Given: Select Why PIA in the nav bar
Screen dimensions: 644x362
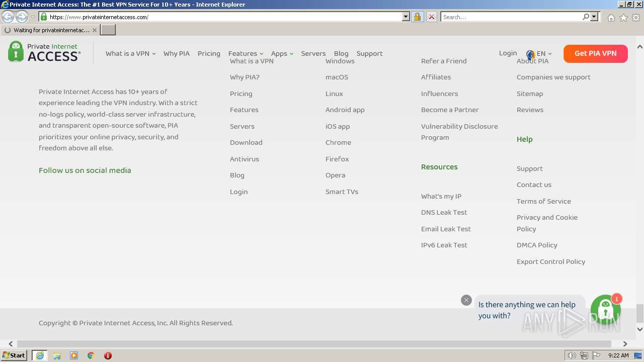Looking at the screenshot, I should [176, 53].
